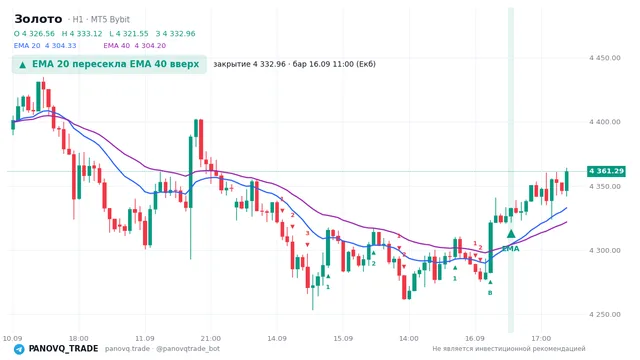Click the green EMA crossover triangle marker
640x360 pixels.
pos(511,234)
